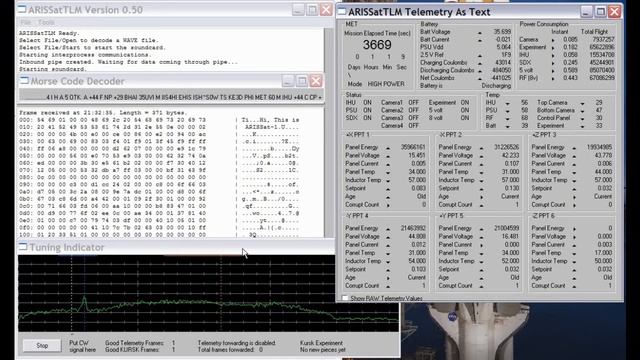This screenshot has height=360, width=640.
Task: Click the 'Put CW signal here' label
Action: [82, 346]
